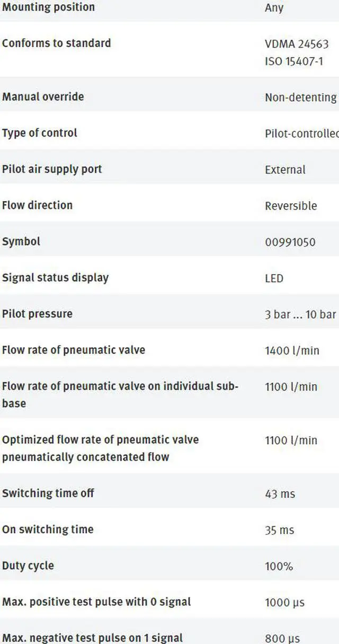Select the "1400 l/min" flow rate value
Screen dimensions: 339x644
coord(292,350)
